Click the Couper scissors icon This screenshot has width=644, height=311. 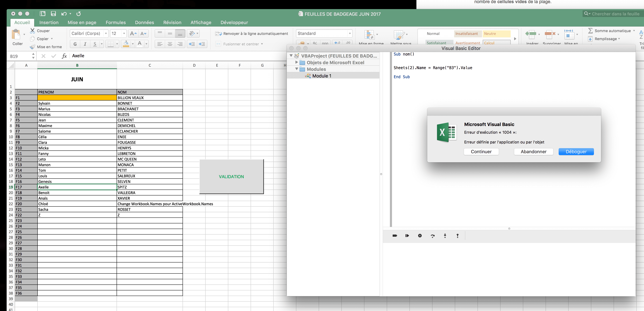click(32, 31)
